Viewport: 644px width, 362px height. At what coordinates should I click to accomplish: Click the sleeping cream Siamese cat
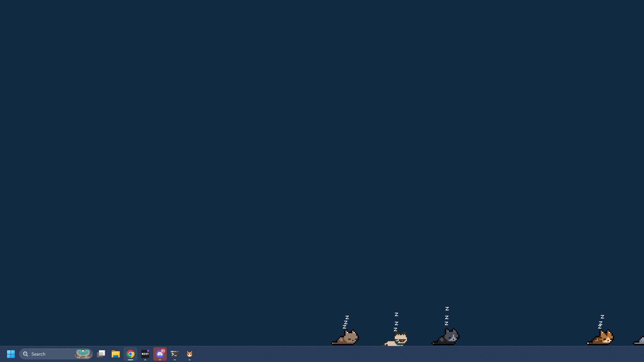pyautogui.click(x=395, y=339)
